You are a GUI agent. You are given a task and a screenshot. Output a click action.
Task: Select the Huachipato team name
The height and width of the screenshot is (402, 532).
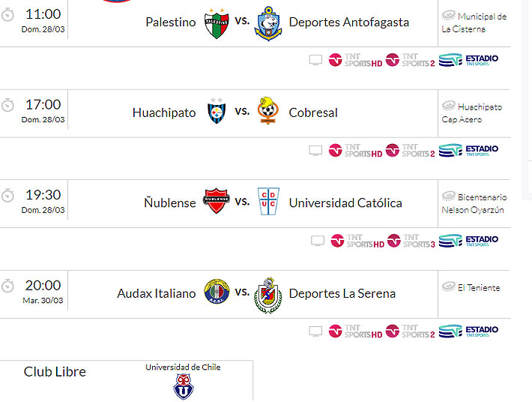pyautogui.click(x=164, y=112)
